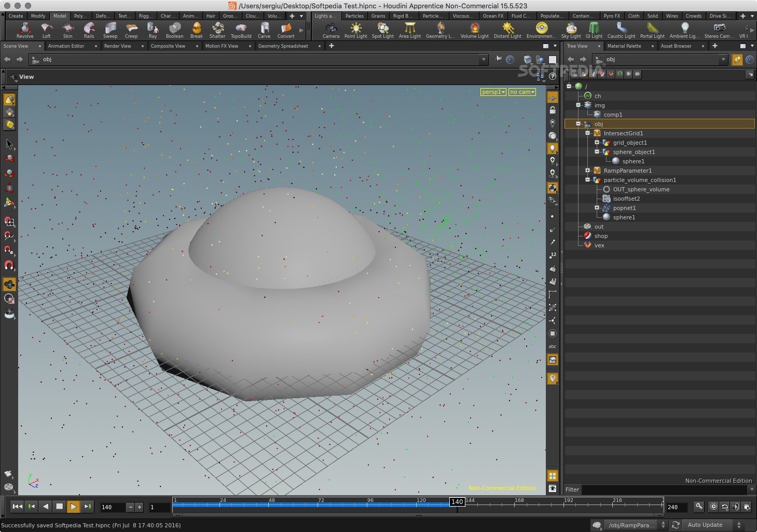Expand the popnet1 tree node

pos(597,208)
